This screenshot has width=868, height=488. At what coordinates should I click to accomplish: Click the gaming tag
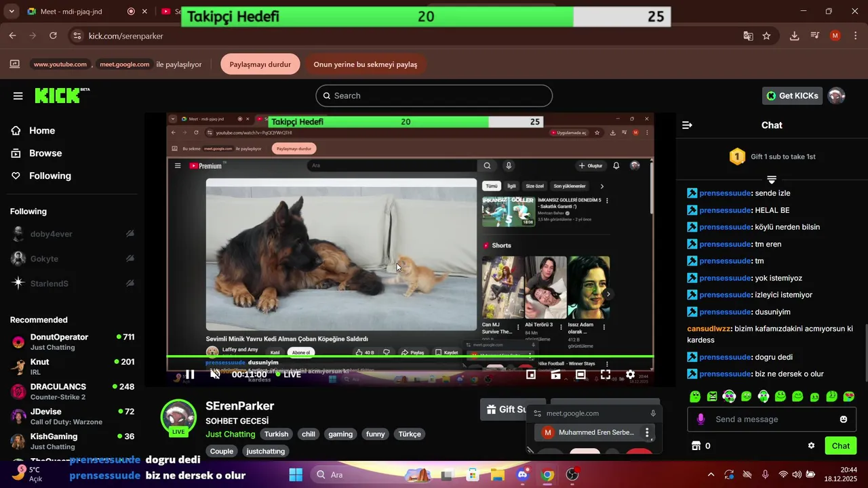340,434
